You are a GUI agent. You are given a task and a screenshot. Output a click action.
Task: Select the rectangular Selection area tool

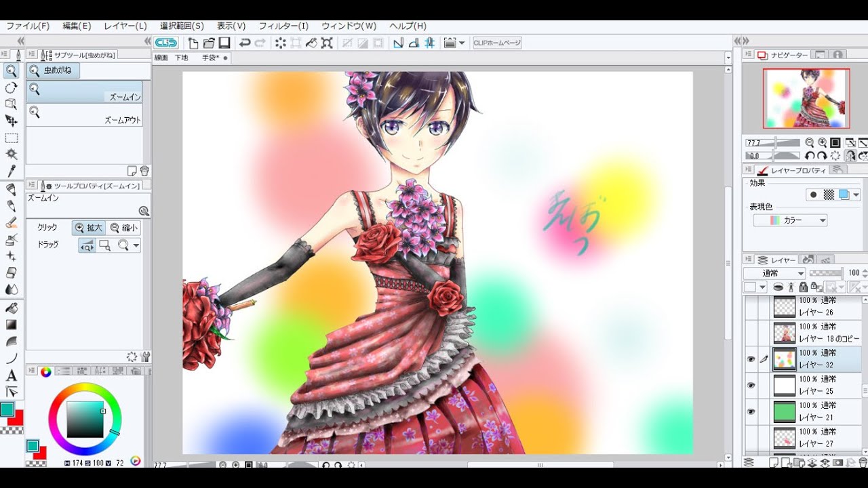[11, 138]
